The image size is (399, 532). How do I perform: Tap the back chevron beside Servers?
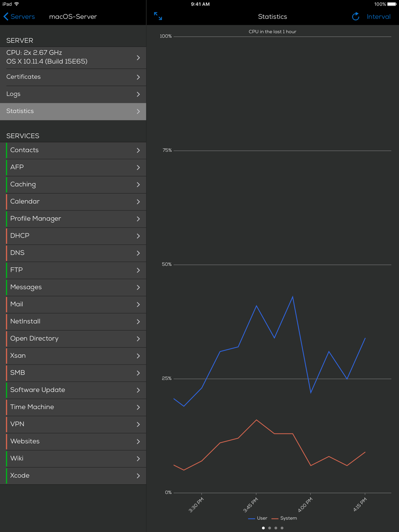pyautogui.click(x=6, y=16)
